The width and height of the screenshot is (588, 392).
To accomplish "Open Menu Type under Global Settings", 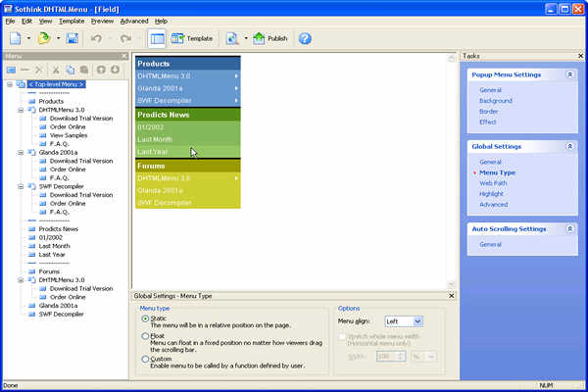I will point(497,172).
